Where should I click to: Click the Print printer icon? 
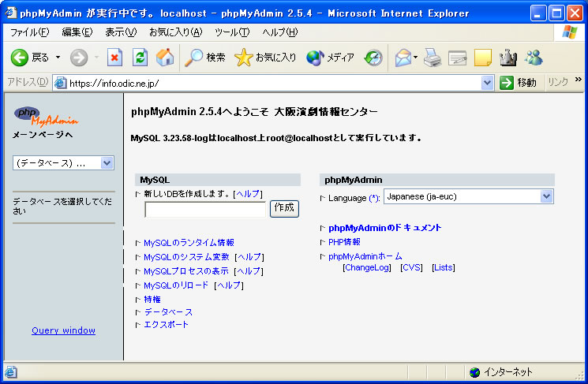pos(433,58)
